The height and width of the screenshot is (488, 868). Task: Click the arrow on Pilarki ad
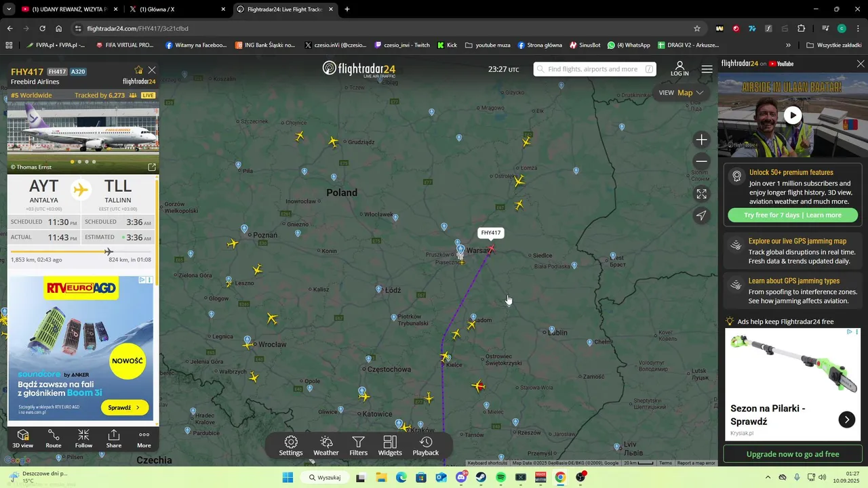[847, 420]
